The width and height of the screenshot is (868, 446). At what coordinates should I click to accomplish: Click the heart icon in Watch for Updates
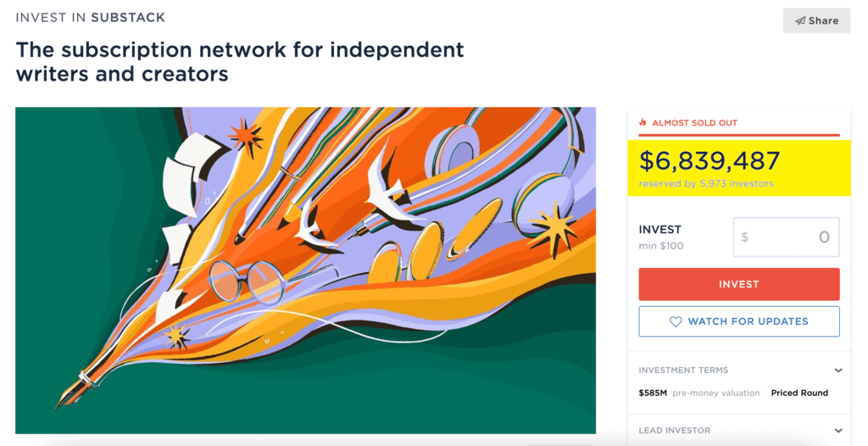point(676,321)
